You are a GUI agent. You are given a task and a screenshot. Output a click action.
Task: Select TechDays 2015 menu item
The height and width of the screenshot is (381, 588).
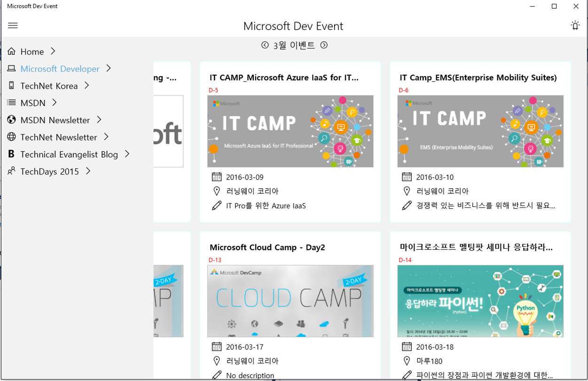[x=49, y=171]
